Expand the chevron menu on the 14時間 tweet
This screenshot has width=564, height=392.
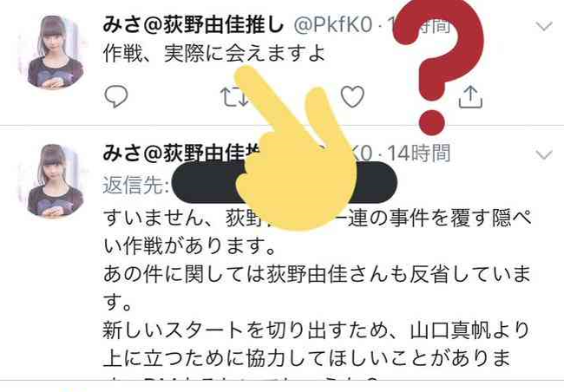pyautogui.click(x=543, y=154)
